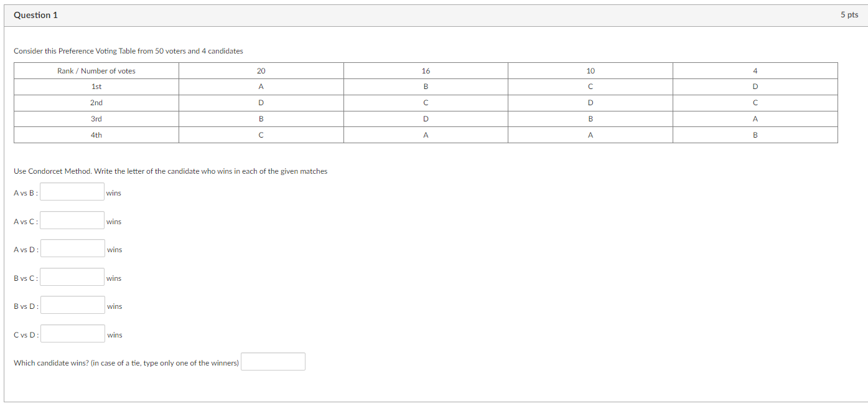Click 4th choice 'C' in the 20 column
The image size is (868, 411).
[x=261, y=135]
